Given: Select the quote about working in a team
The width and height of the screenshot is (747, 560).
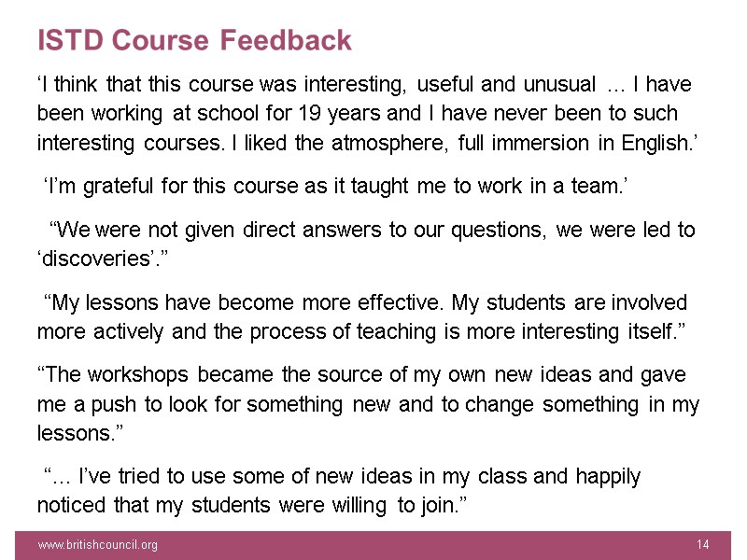Looking at the screenshot, I should (x=336, y=188).
